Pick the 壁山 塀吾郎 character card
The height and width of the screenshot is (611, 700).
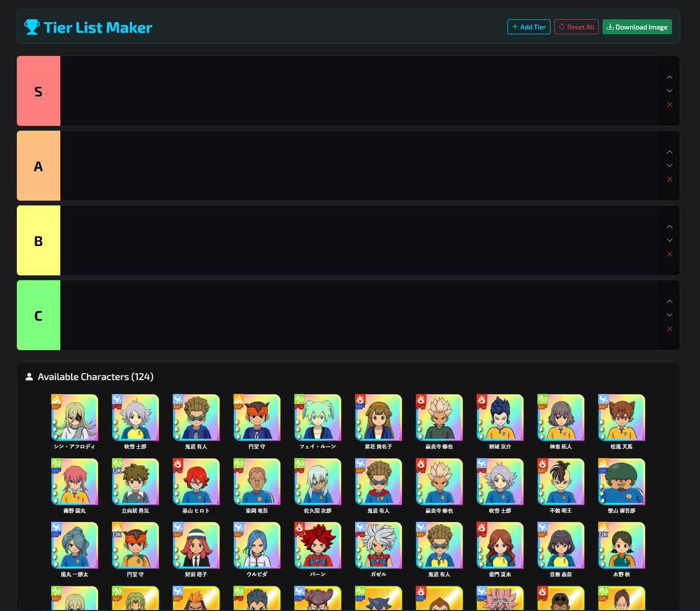click(x=621, y=486)
